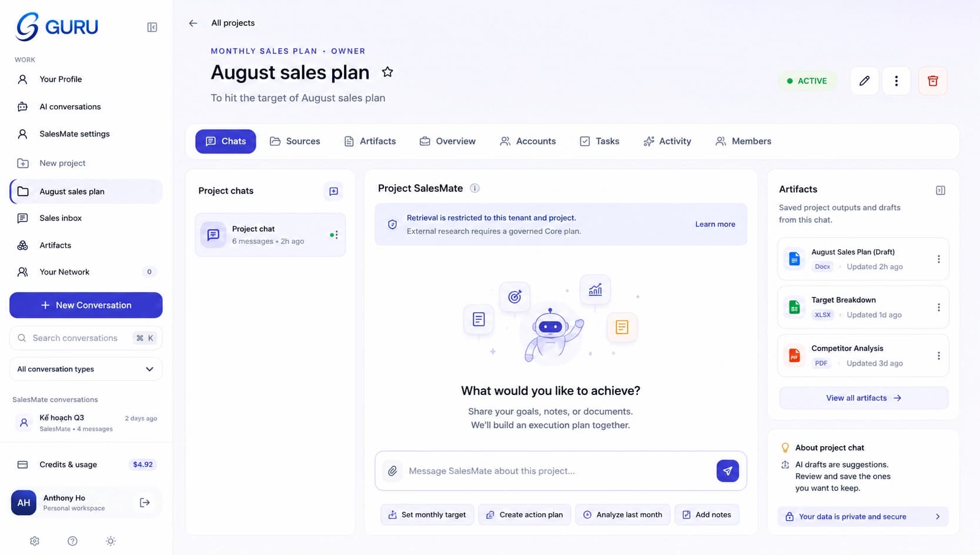This screenshot has height=555, width=980.
Task: Open SalesMate settings in sidebar
Action: tap(86, 134)
